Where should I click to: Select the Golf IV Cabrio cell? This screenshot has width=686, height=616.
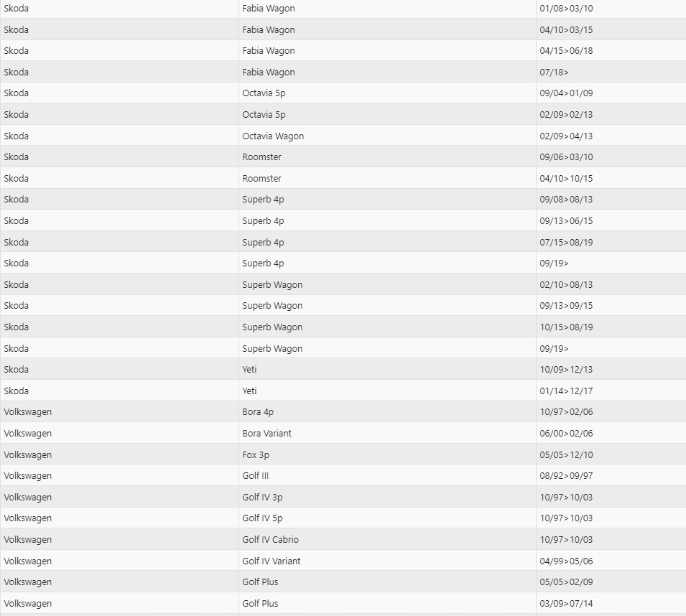pos(270,539)
